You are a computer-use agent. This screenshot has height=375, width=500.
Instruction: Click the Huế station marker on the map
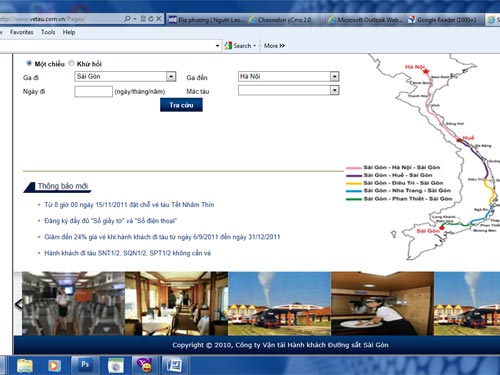[459, 141]
